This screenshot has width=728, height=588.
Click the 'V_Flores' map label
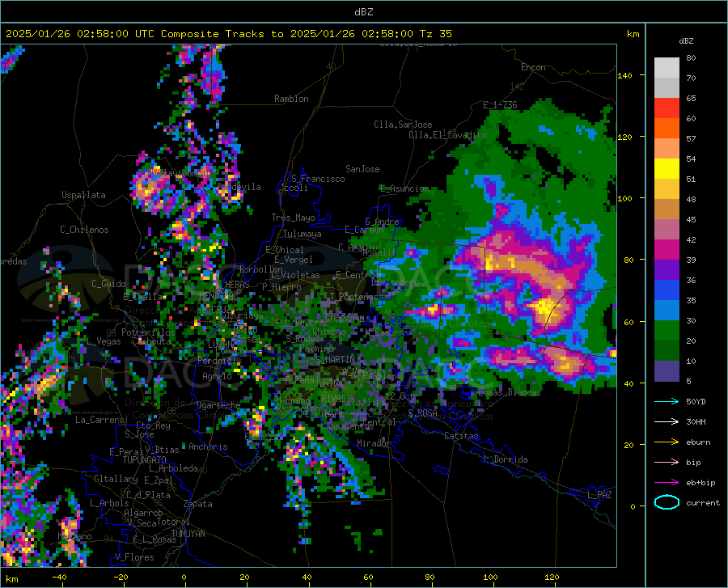(x=134, y=557)
